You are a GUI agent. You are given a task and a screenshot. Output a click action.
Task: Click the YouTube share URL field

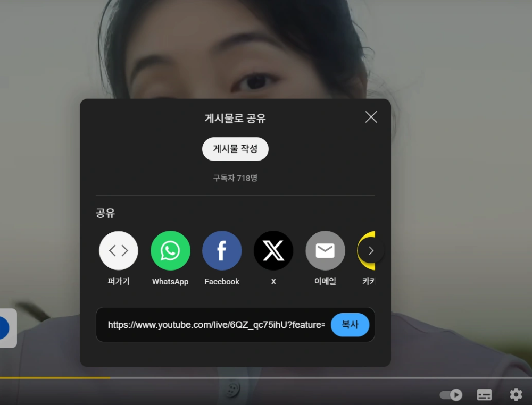[x=216, y=325]
